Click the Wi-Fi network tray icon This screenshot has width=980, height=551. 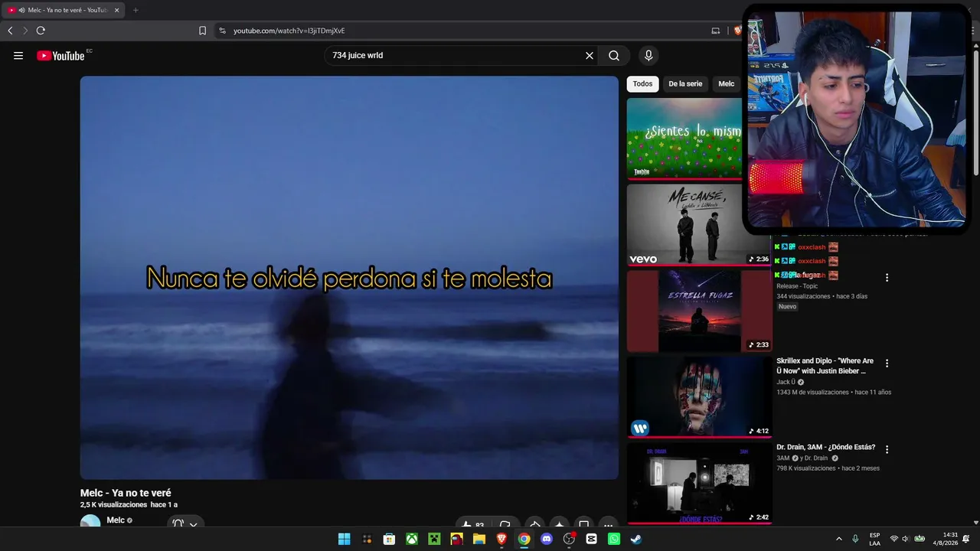tap(893, 539)
